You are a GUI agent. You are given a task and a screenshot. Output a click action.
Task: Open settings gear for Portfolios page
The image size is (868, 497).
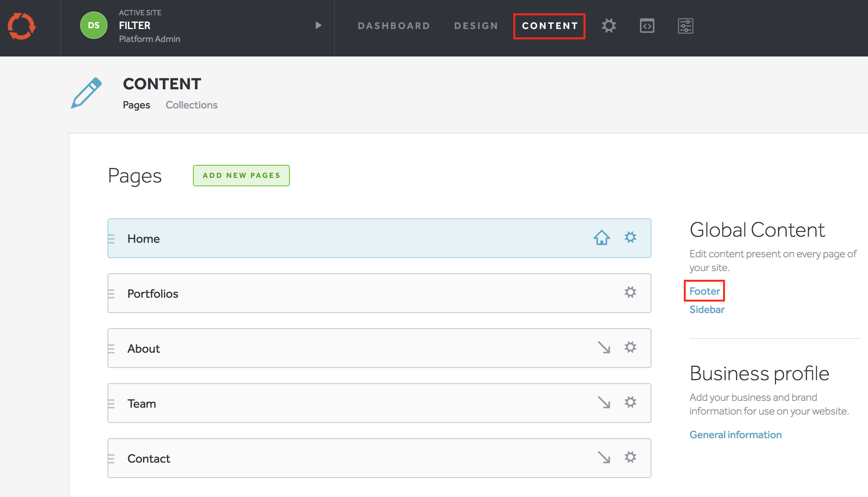click(x=630, y=292)
